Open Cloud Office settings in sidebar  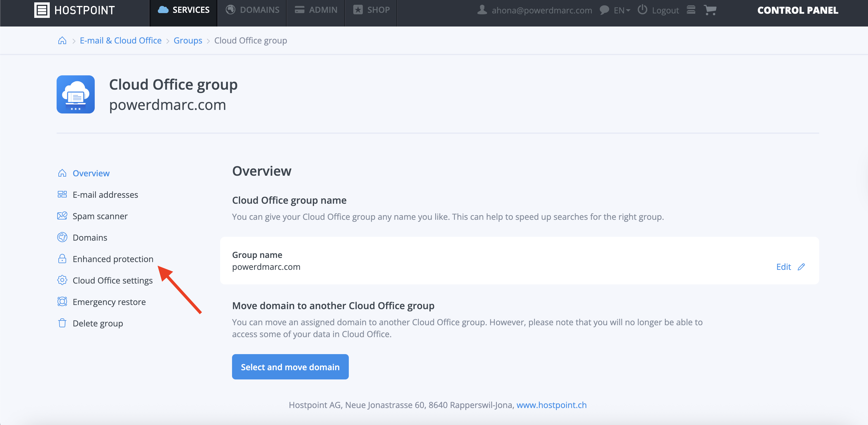tap(113, 281)
